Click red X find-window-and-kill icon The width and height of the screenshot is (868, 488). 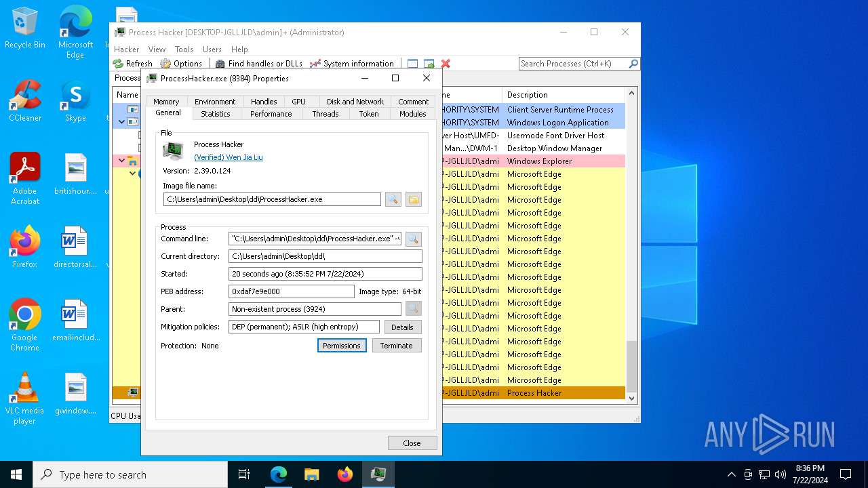coord(446,63)
